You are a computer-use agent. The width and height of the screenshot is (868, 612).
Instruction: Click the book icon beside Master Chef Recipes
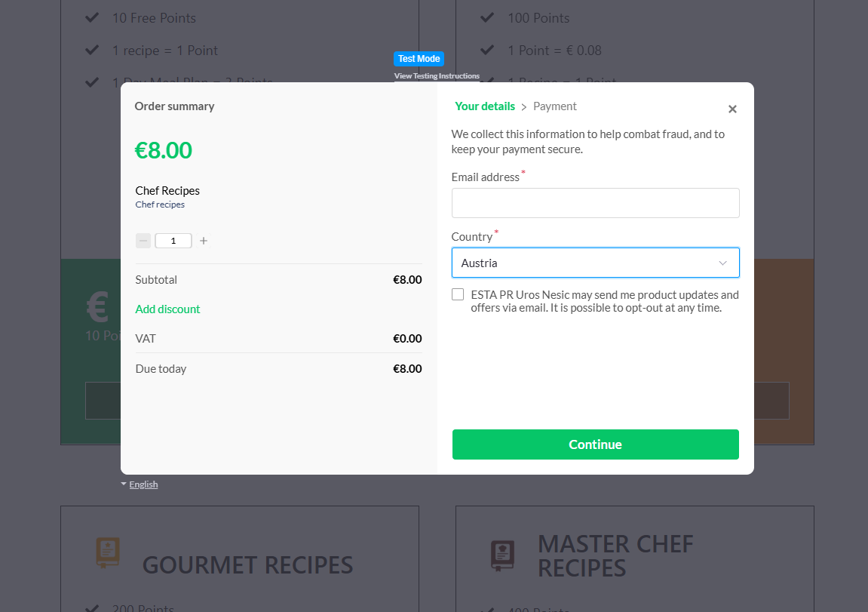coord(503,555)
